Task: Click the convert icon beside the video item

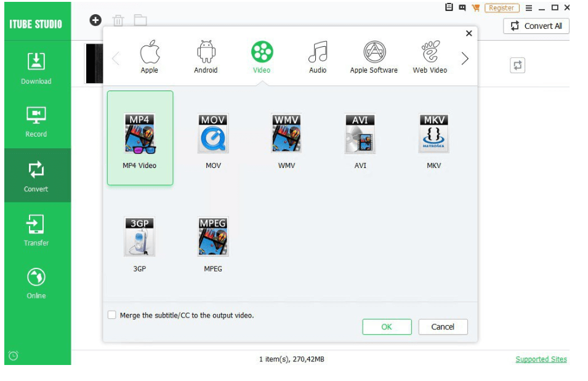Action: 517,65
